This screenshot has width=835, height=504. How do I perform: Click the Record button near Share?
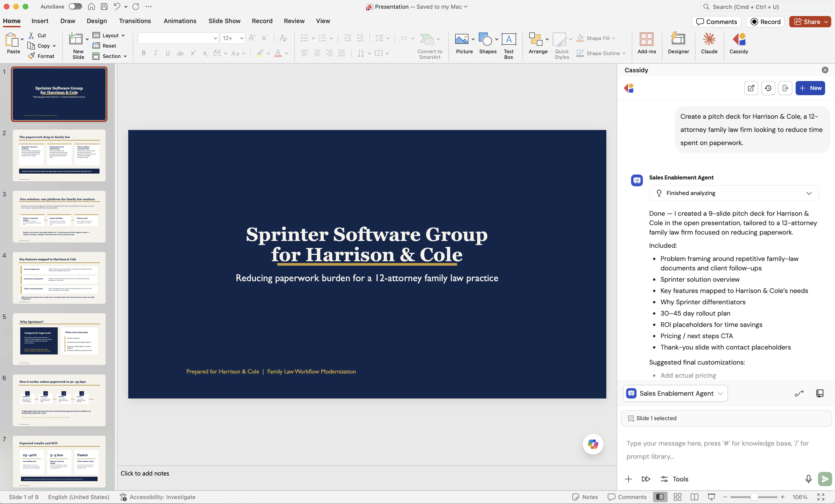pyautogui.click(x=765, y=22)
